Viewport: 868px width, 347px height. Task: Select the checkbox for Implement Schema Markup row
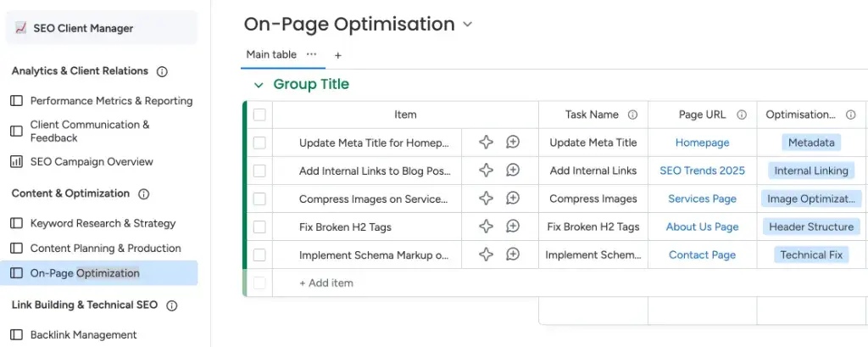pyautogui.click(x=259, y=255)
